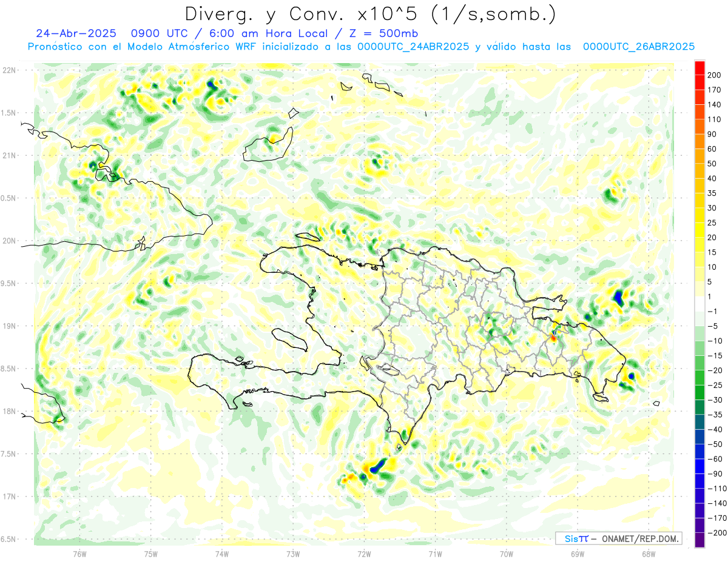
Task: Click the red top segment of colorbar
Action: [699, 67]
